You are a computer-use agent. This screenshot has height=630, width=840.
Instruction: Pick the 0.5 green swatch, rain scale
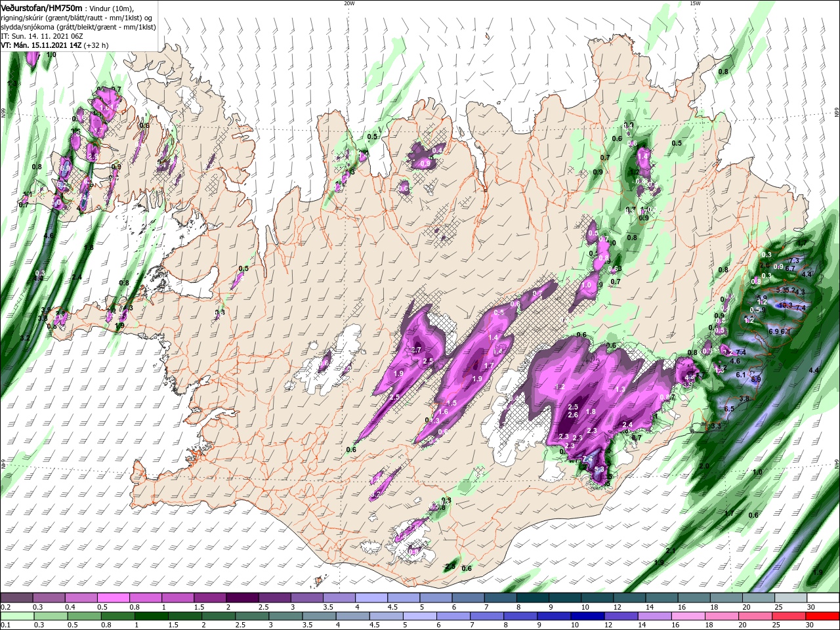(x=85, y=616)
